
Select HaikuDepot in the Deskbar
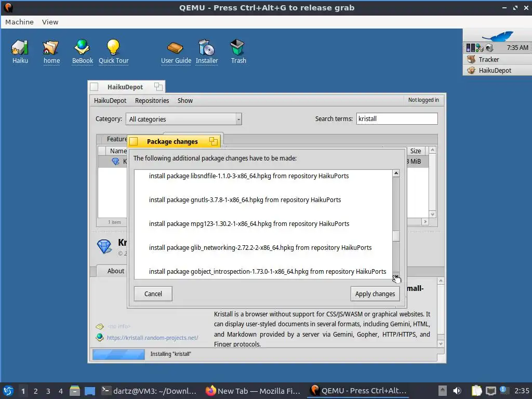(497, 70)
